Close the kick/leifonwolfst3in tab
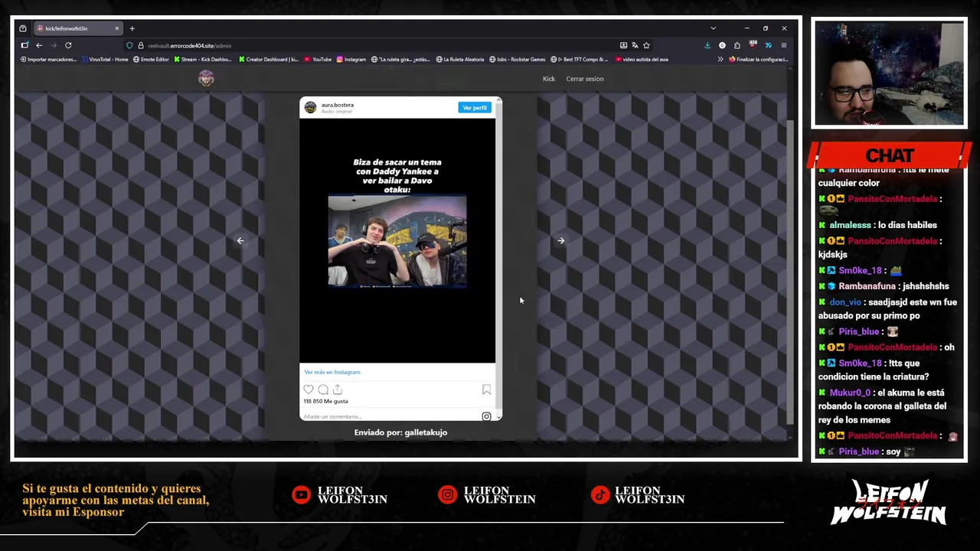The image size is (980, 551). point(117,28)
